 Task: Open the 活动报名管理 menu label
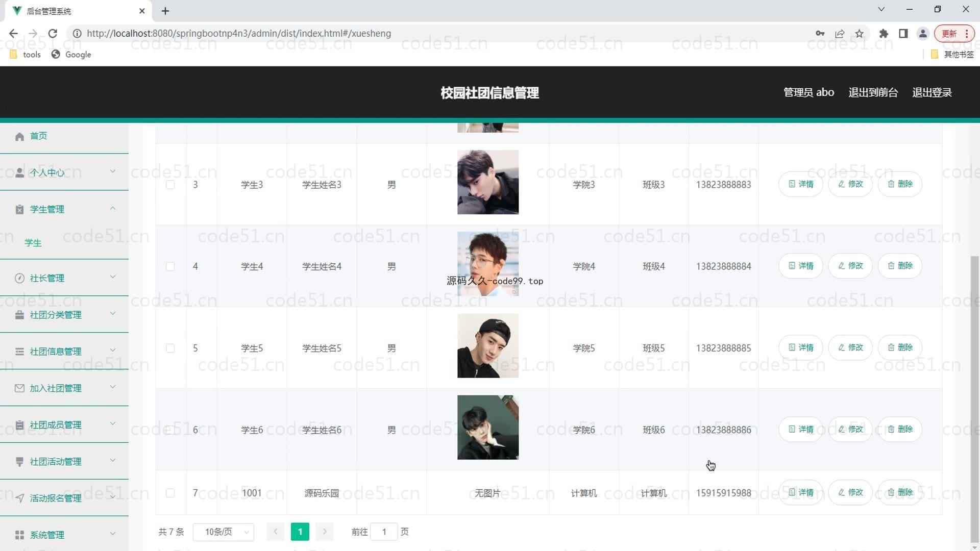point(56,499)
